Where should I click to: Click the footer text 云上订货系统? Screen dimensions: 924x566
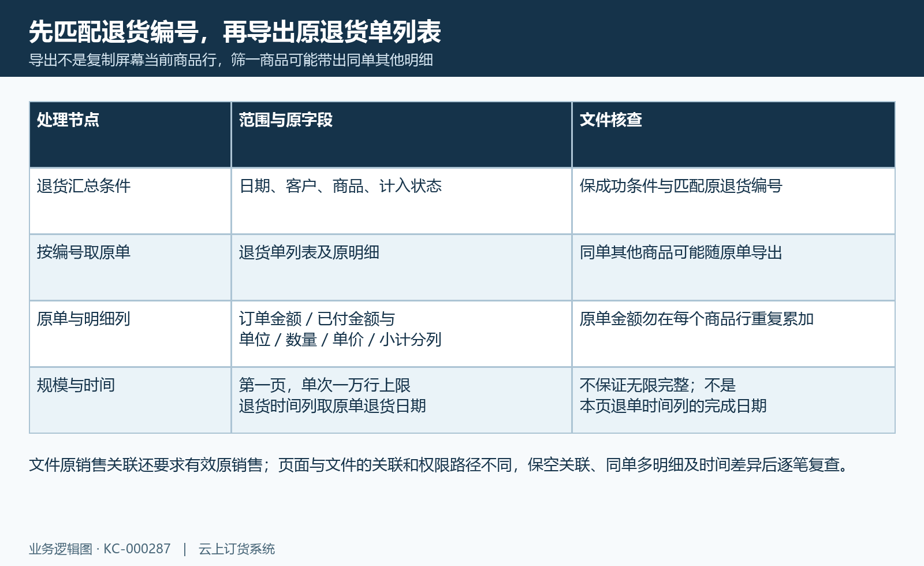(237, 549)
